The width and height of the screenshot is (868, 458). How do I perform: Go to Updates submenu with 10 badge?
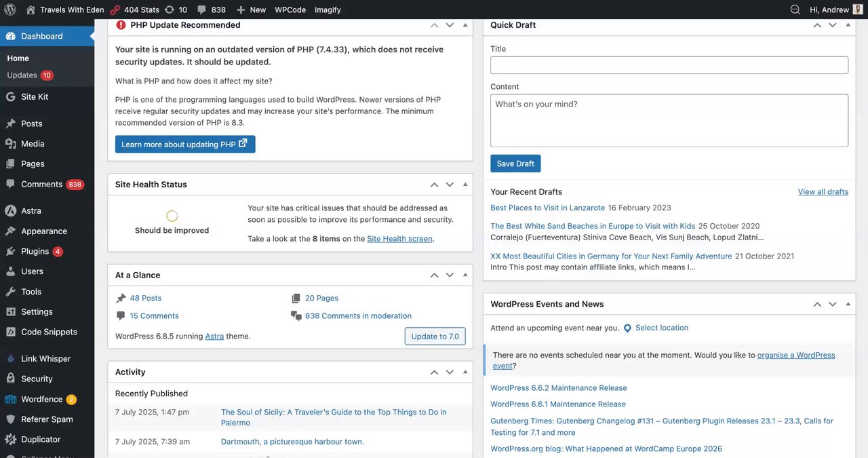[30, 75]
